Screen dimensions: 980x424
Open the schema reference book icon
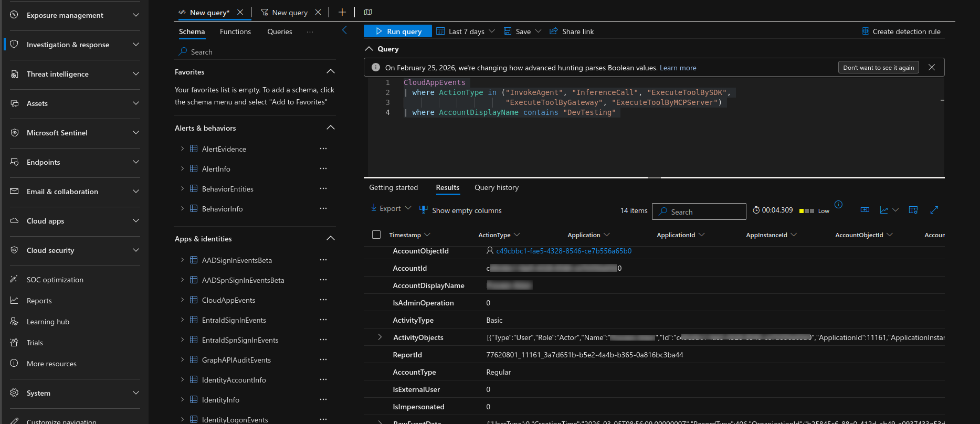[x=368, y=12]
